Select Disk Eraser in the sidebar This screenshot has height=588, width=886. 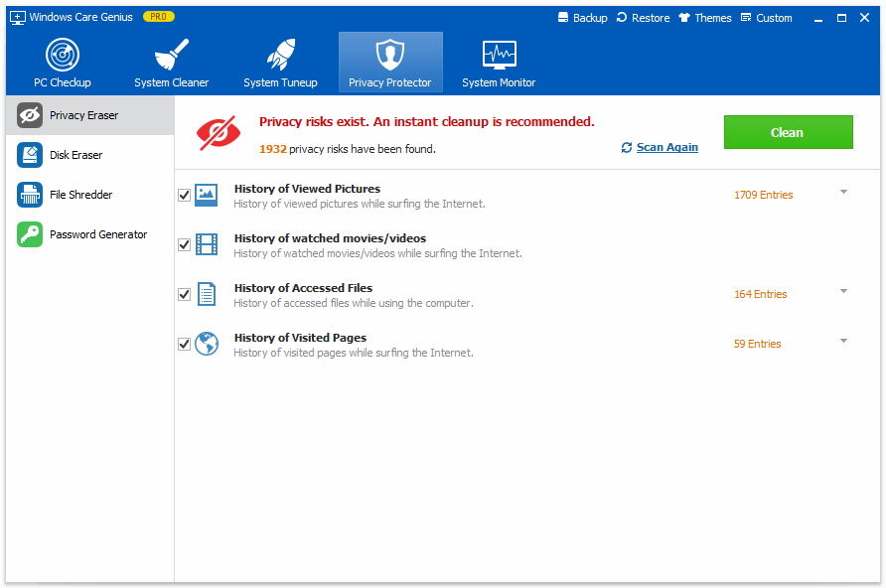(89, 155)
